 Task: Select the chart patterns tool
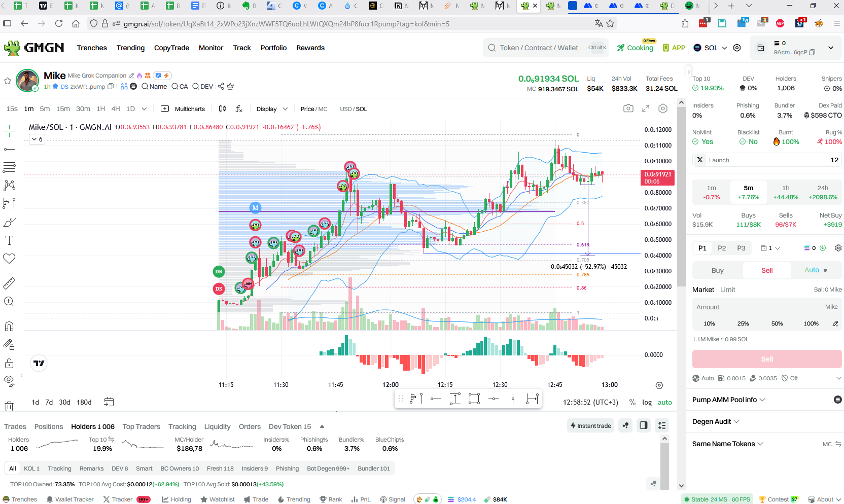9,185
